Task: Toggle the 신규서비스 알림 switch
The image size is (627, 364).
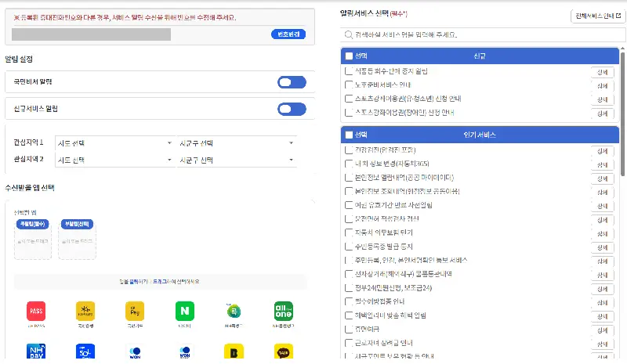Action: tap(292, 109)
